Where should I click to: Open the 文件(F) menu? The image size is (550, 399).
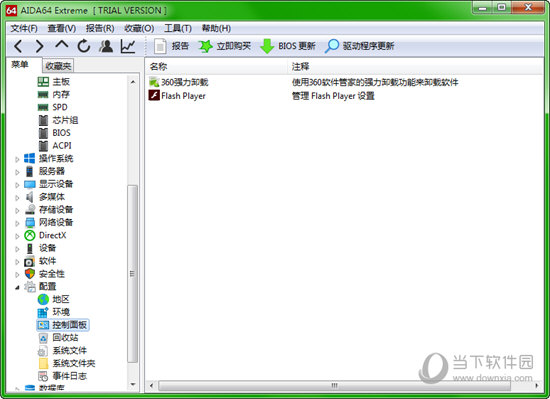(x=24, y=28)
